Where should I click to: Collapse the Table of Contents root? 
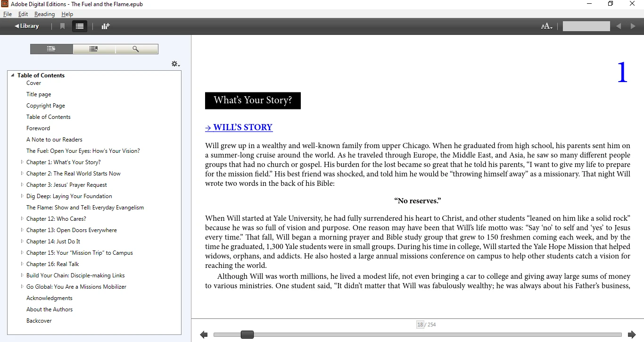(x=13, y=75)
